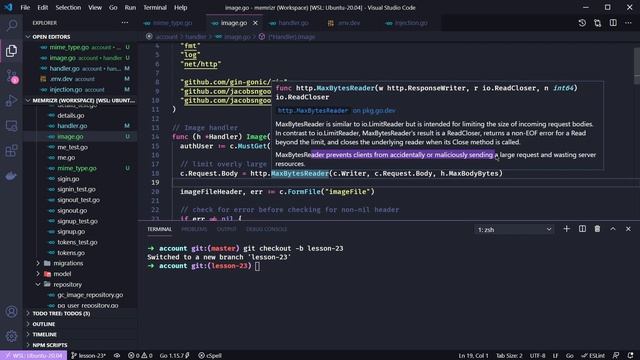Open gc_image_repository.go in file tree

coord(90,295)
